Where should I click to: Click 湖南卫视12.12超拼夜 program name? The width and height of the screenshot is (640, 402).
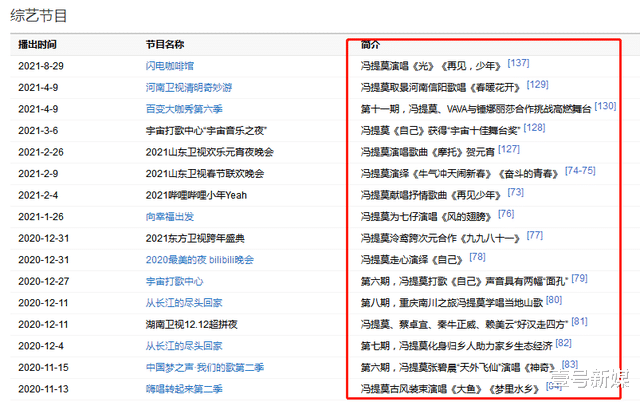point(191,324)
